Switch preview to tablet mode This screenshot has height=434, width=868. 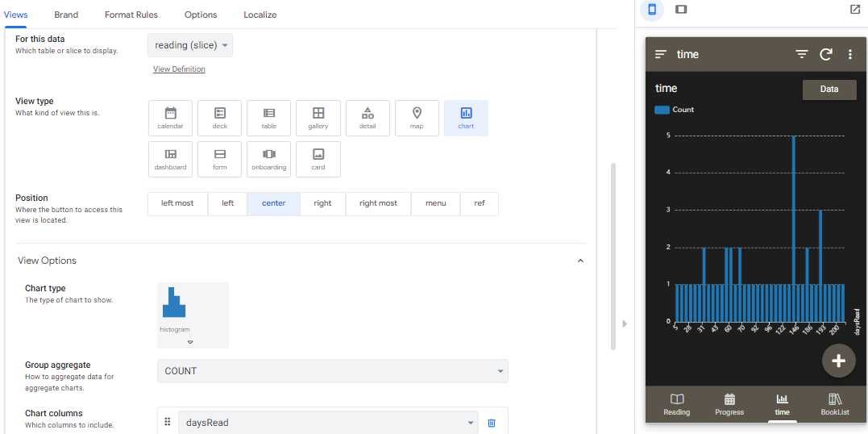click(681, 10)
